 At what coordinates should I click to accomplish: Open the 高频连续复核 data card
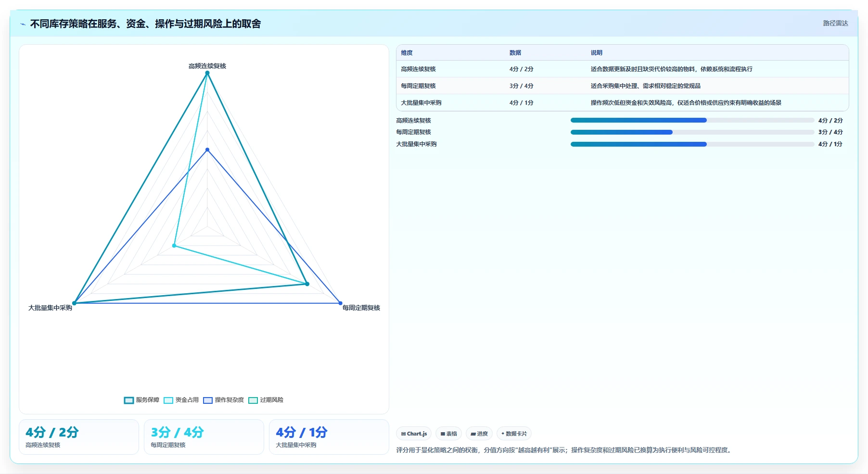[x=79, y=437]
